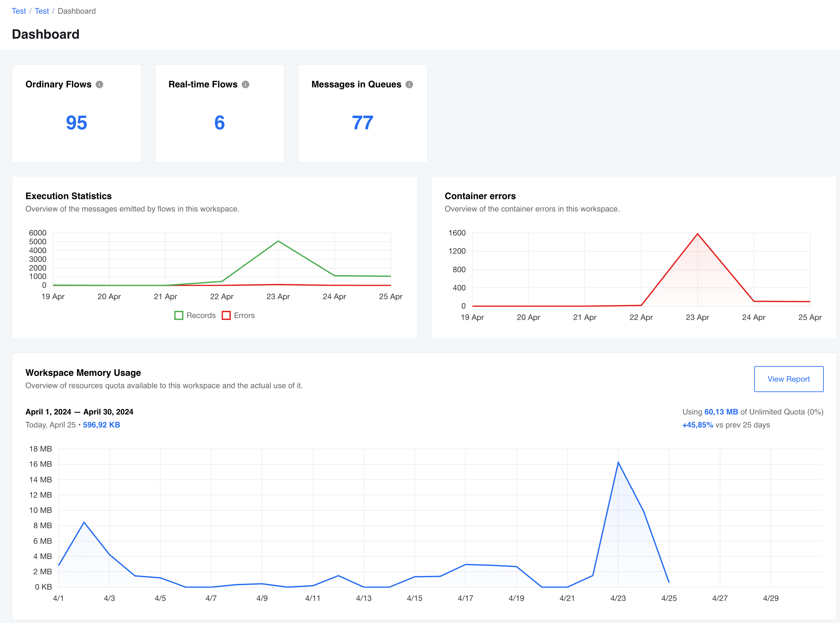The width and height of the screenshot is (840, 623).
Task: Click the 1600 axis label in Container errors
Action: pyautogui.click(x=457, y=233)
